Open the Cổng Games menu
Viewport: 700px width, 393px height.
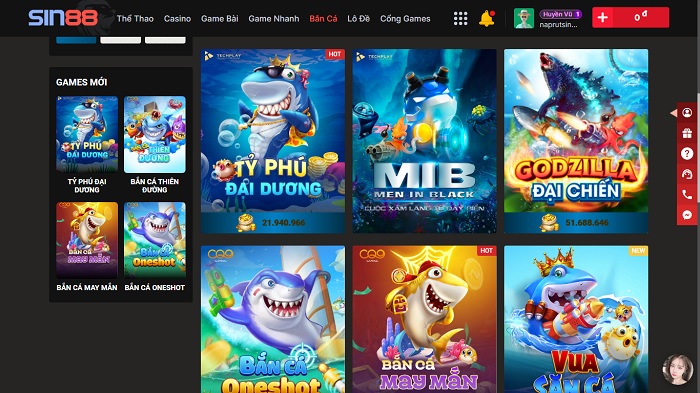pos(405,19)
